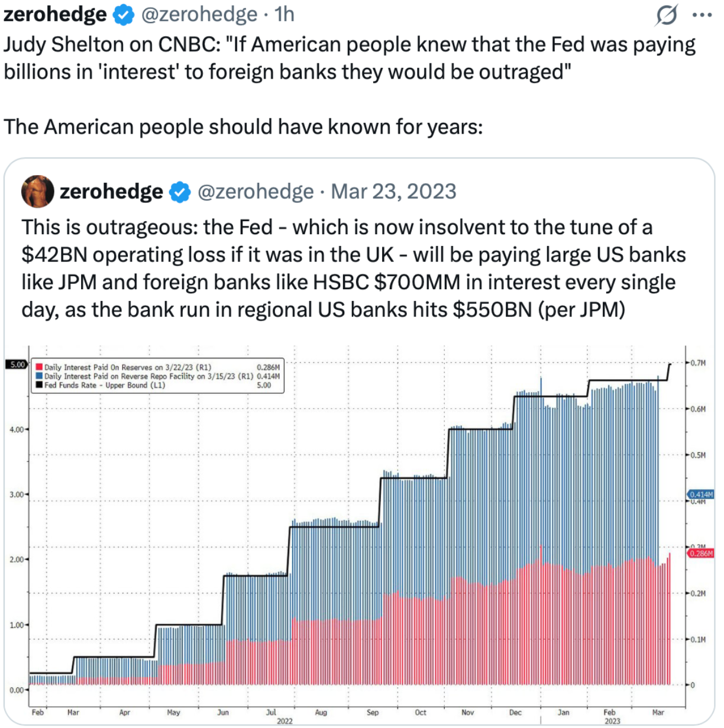
Task: Click the Grok slash icon at top right
Action: click(667, 15)
